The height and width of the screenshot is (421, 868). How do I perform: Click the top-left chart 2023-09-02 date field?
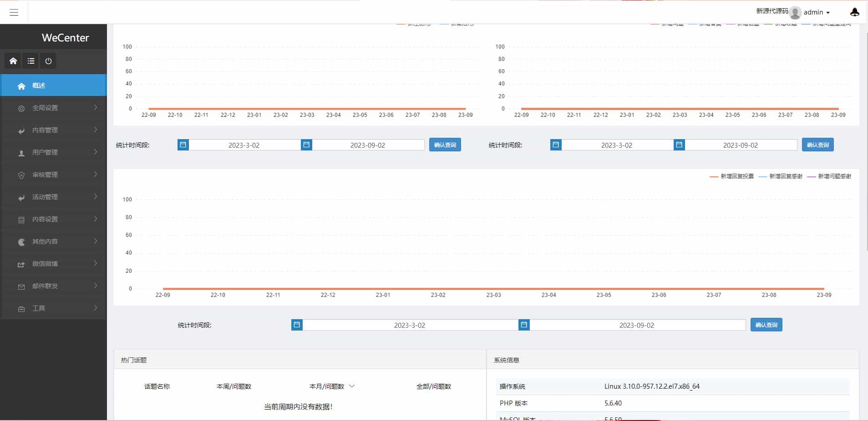pos(368,145)
